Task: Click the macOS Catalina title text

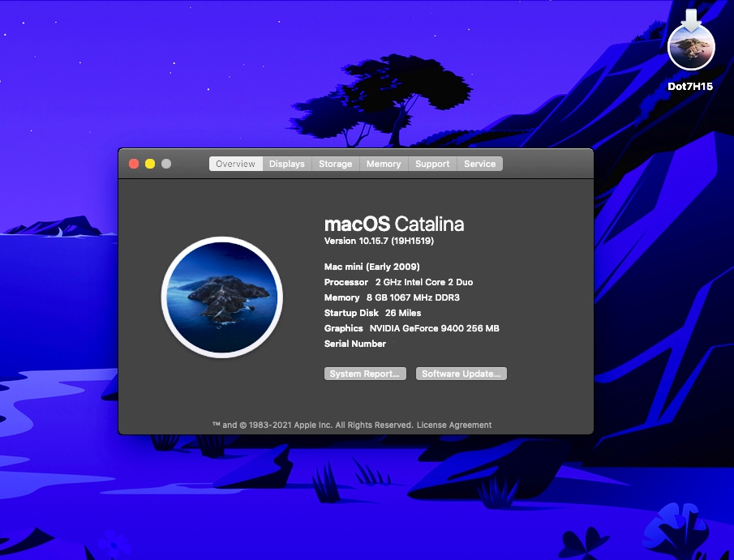Action: (x=394, y=224)
